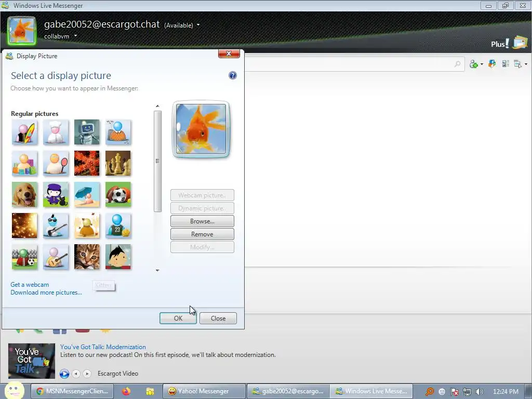
Task: Remove the current display picture
Action: point(202,234)
